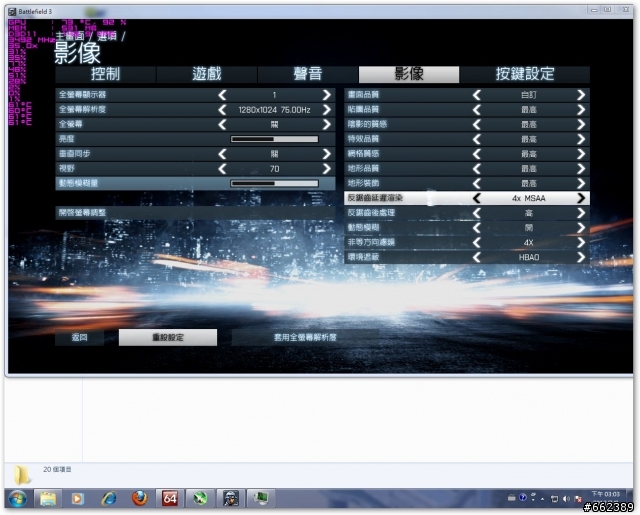Open Internet Explorer from the taskbar
This screenshot has width=640, height=515.
(x=109, y=498)
